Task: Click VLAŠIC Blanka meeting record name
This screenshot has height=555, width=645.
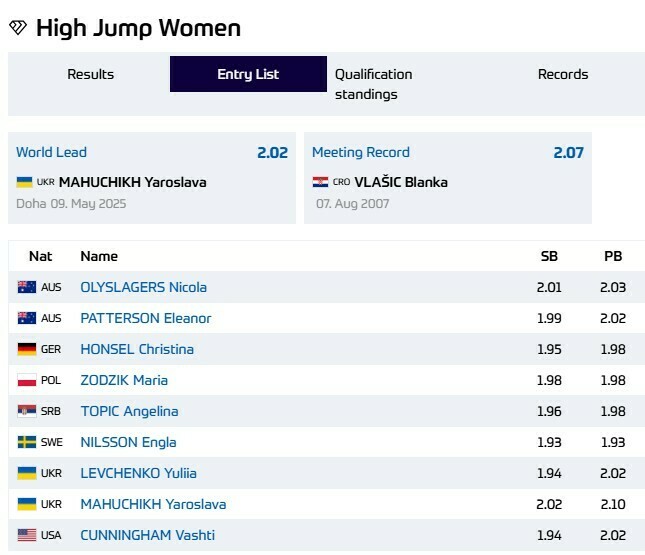Action: point(400,182)
